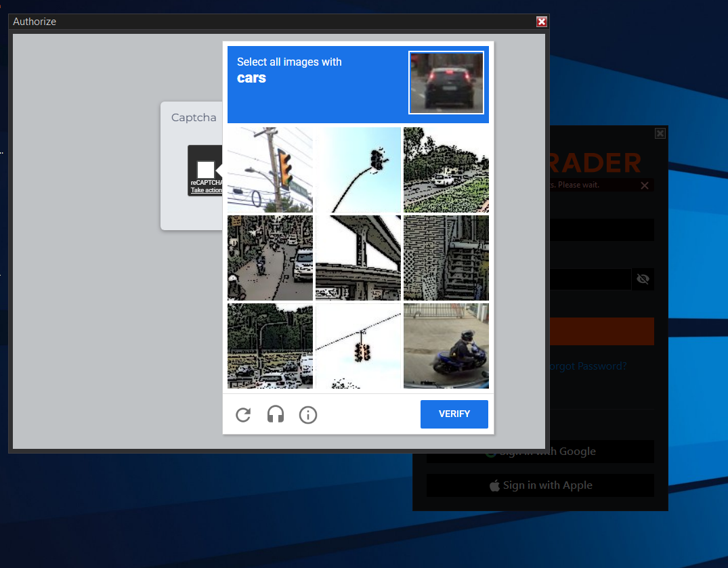Image resolution: width=728 pixels, height=568 pixels.
Task: Click the password input field
Action: [x=589, y=279]
